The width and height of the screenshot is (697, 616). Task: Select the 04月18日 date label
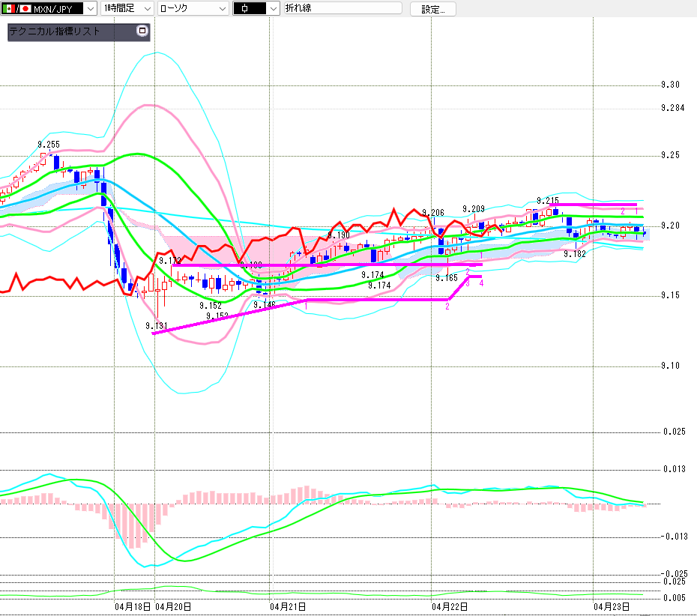[133, 606]
